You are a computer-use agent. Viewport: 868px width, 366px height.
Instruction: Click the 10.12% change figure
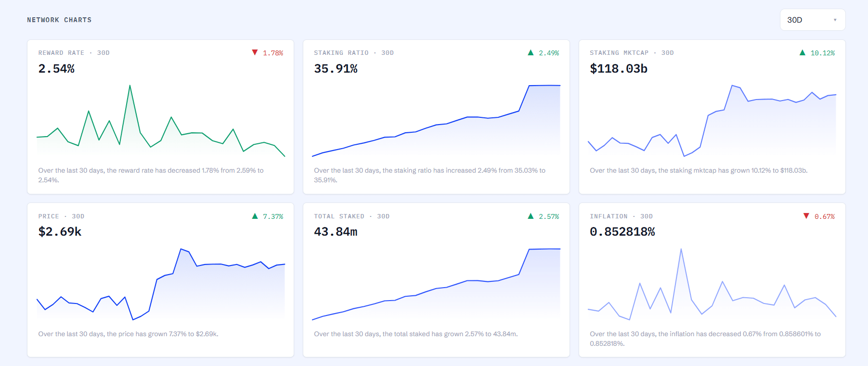tap(823, 53)
